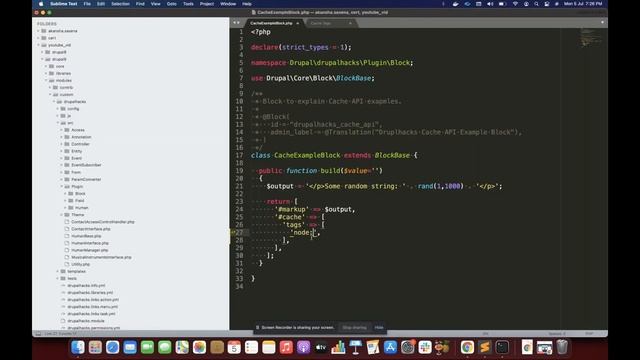Click the tab history back arrows
The width and height of the screenshot is (640, 360).
coord(236,23)
